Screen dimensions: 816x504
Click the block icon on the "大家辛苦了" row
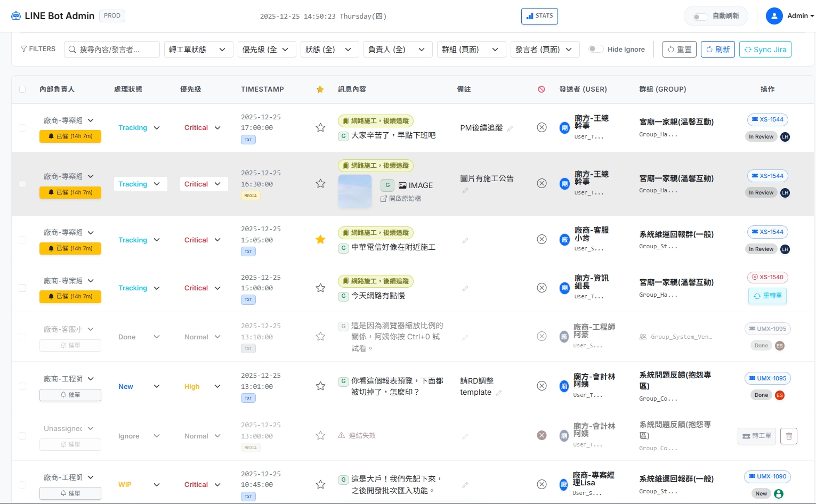click(542, 127)
